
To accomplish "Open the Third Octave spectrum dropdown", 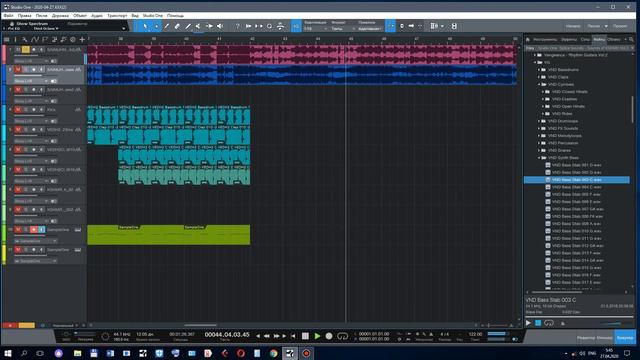I will tap(46, 29).
